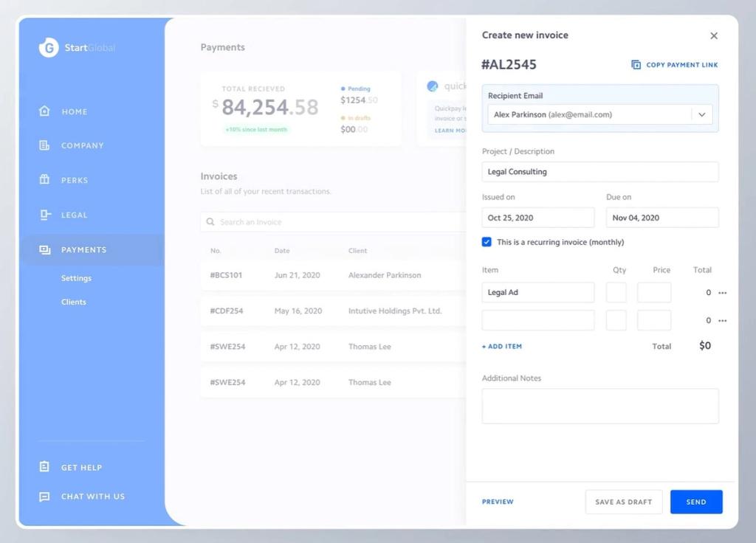Viewport: 756px width, 543px height.
Task: Click the Save as Draft button
Action: [624, 502]
